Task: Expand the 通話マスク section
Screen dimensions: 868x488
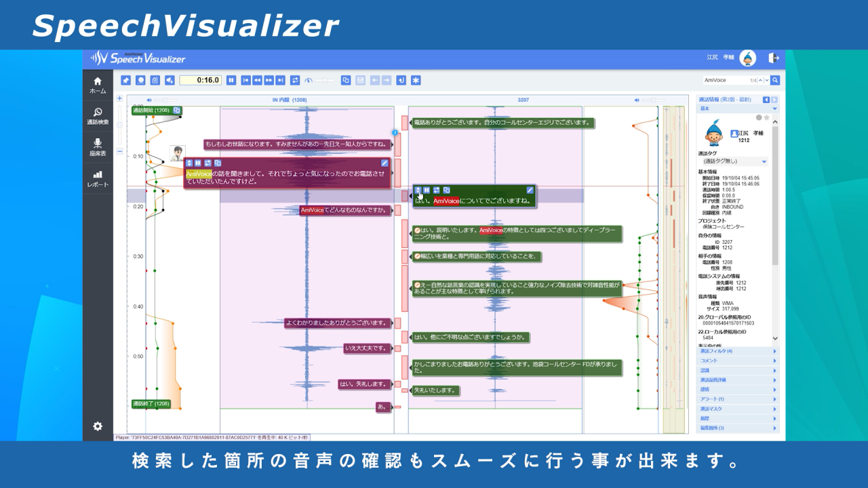Action: [738, 409]
